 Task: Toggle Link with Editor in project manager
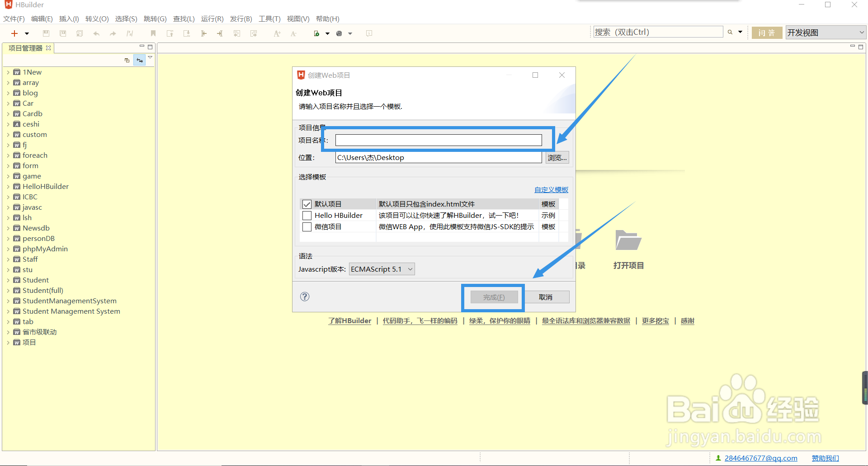(140, 60)
